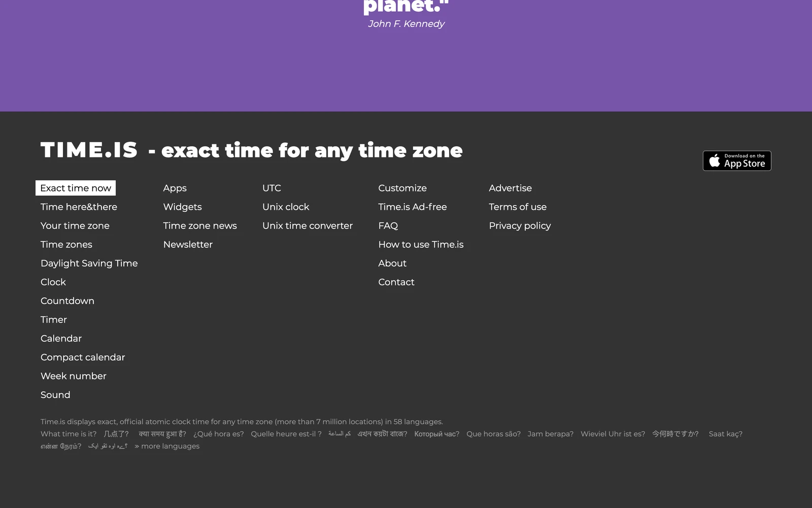The image size is (812, 508).
Task: Open How to use Time.is
Action: [x=421, y=244]
